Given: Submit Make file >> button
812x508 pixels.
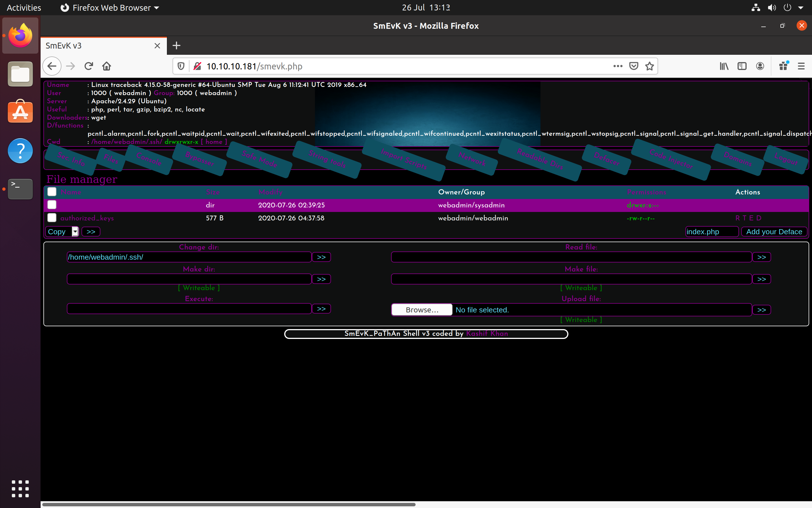Looking at the screenshot, I should pos(762,279).
